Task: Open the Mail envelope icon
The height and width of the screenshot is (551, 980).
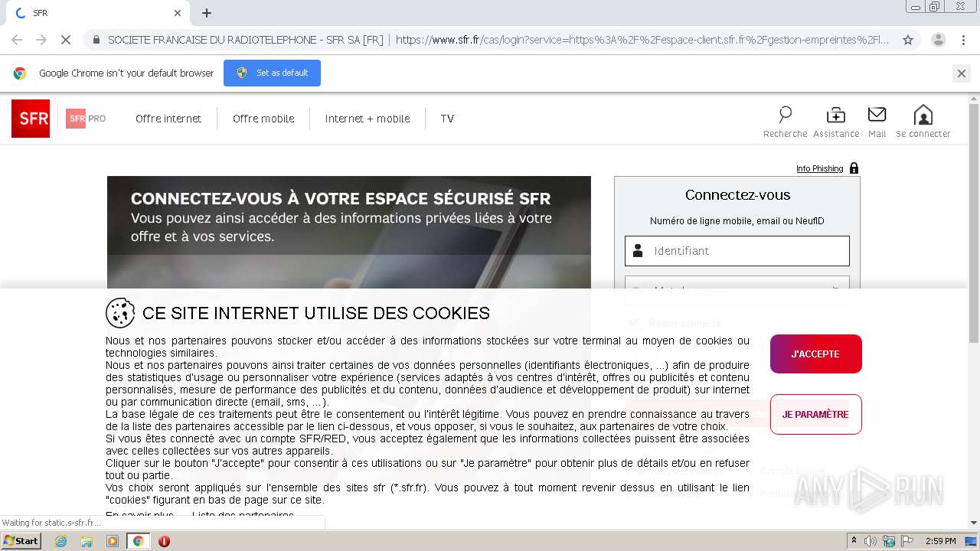Action: [877, 115]
